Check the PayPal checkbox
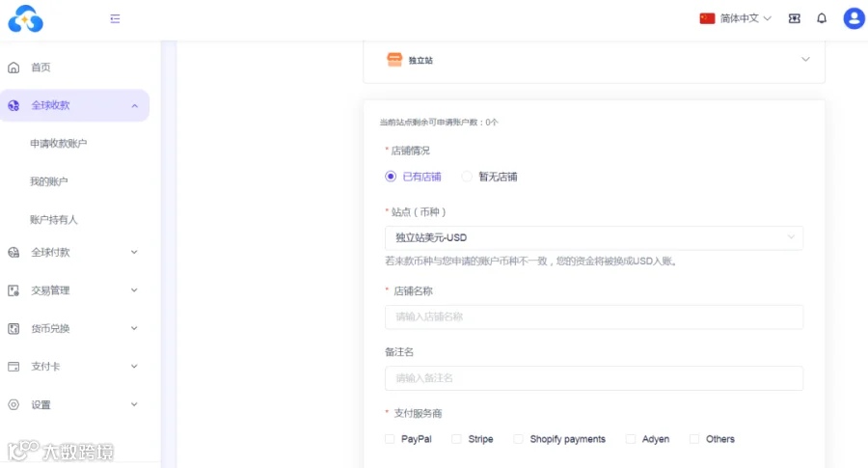Image resolution: width=868 pixels, height=468 pixels. click(x=390, y=439)
